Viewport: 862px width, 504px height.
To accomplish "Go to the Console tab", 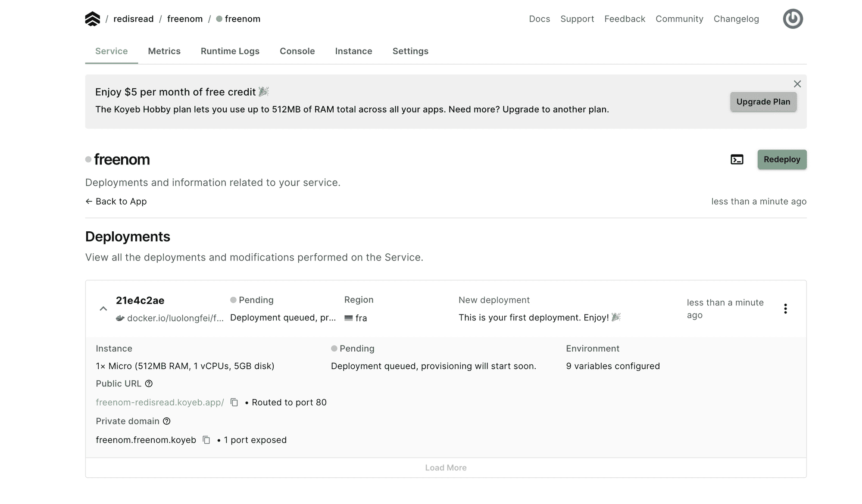I will click(297, 51).
